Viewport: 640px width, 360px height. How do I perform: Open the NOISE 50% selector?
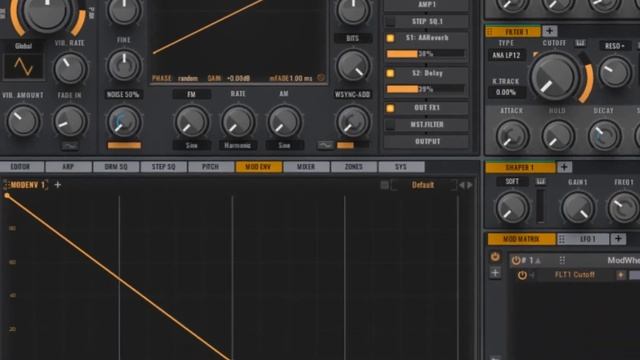click(x=123, y=94)
